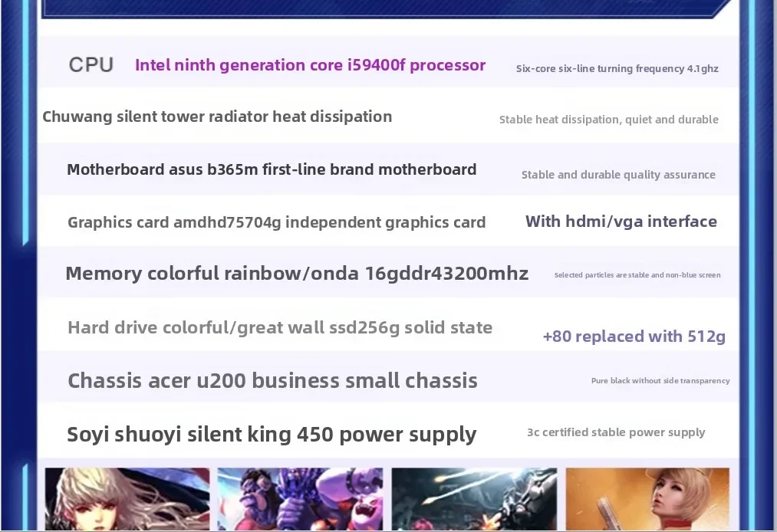Select the asus b365m motherboard entry
Viewport: 777px width, 532px height.
coord(272,169)
